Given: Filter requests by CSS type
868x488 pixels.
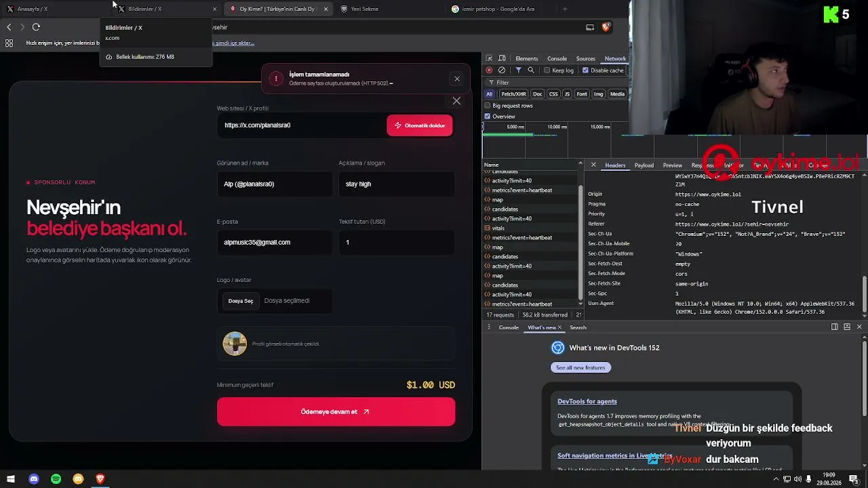Looking at the screenshot, I should pos(553,94).
